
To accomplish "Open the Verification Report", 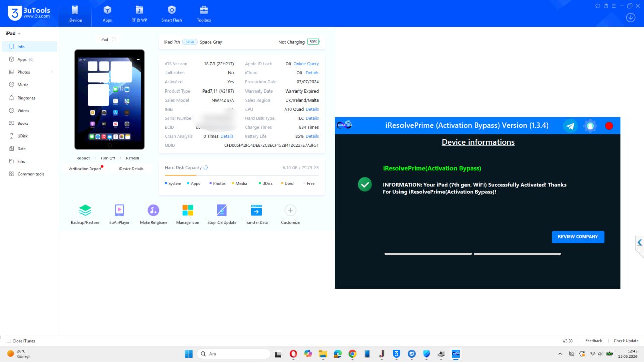I will (85, 169).
